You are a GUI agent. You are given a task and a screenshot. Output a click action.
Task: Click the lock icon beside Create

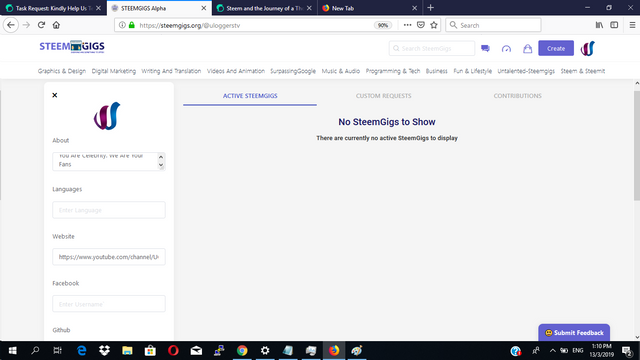tap(527, 49)
